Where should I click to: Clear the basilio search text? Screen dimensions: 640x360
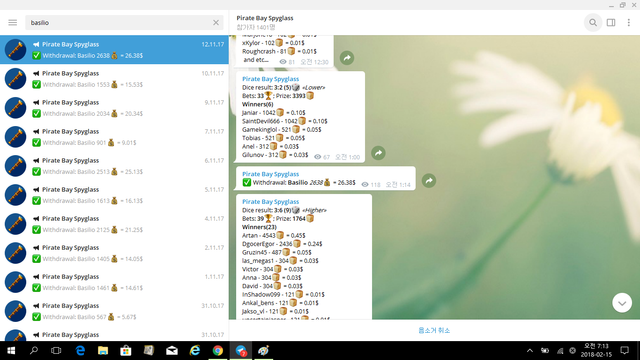[x=216, y=22]
